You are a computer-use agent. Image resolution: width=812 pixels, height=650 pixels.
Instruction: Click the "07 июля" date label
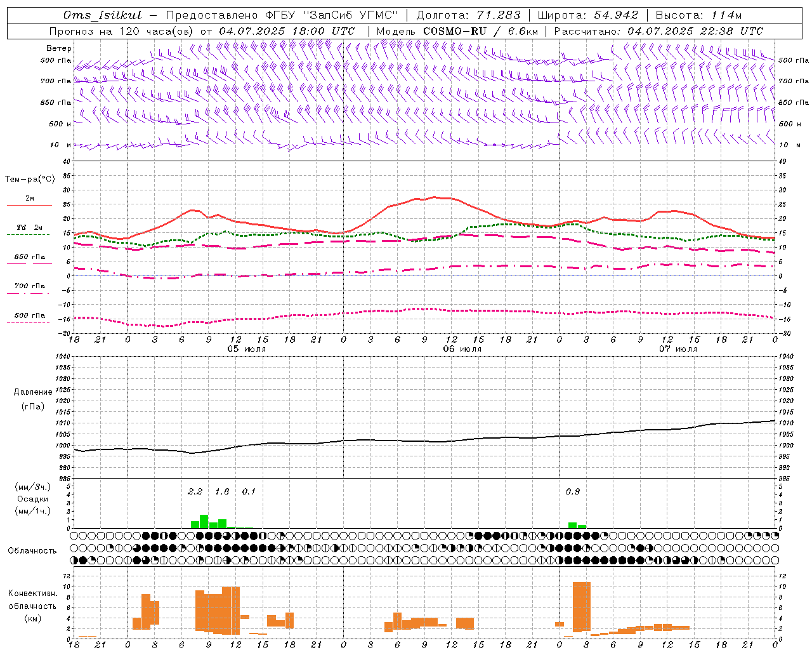(678, 349)
